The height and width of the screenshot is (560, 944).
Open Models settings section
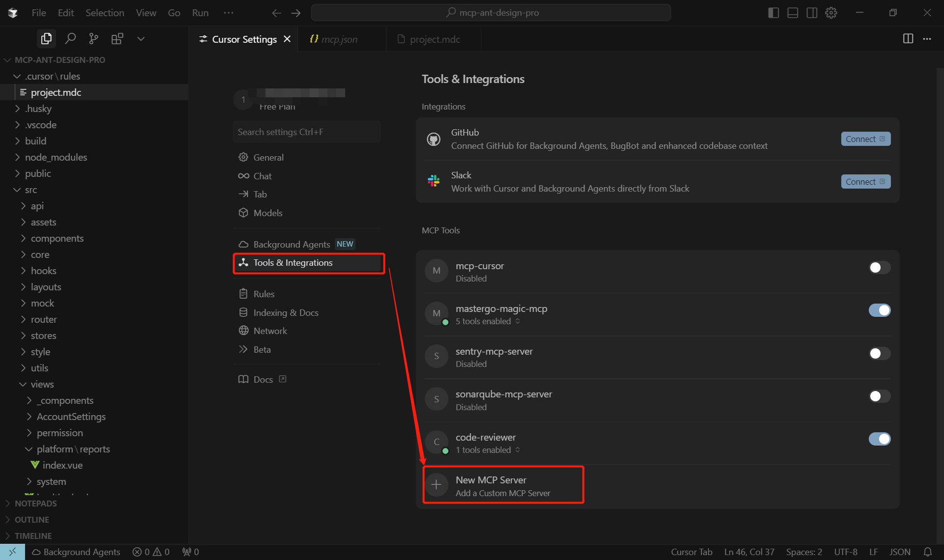tap(307, 213)
